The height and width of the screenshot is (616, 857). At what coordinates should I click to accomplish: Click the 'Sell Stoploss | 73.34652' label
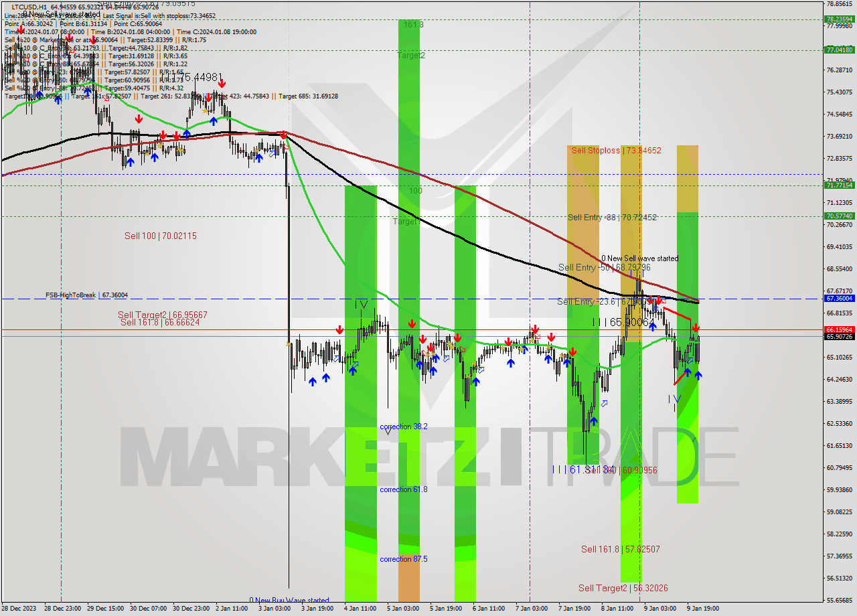pyautogui.click(x=616, y=151)
